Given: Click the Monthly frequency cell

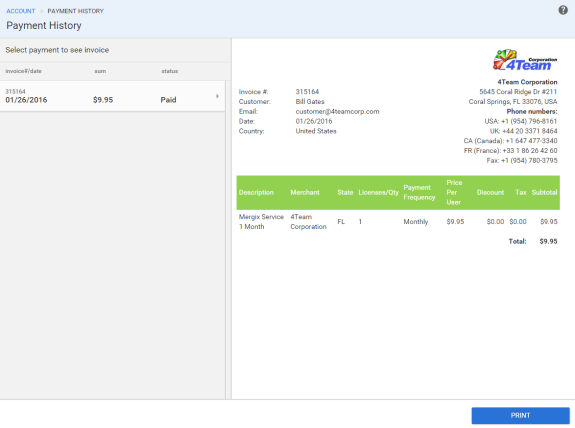Looking at the screenshot, I should [416, 222].
